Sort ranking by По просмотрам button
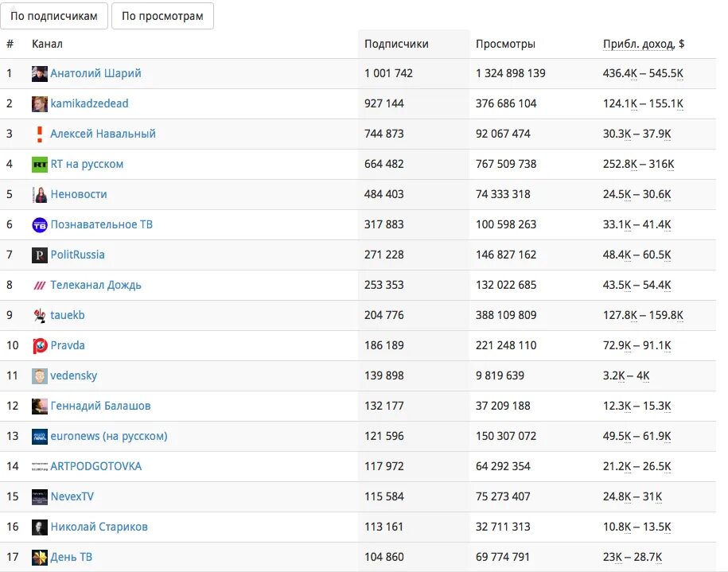The width and height of the screenshot is (728, 572). [x=162, y=16]
